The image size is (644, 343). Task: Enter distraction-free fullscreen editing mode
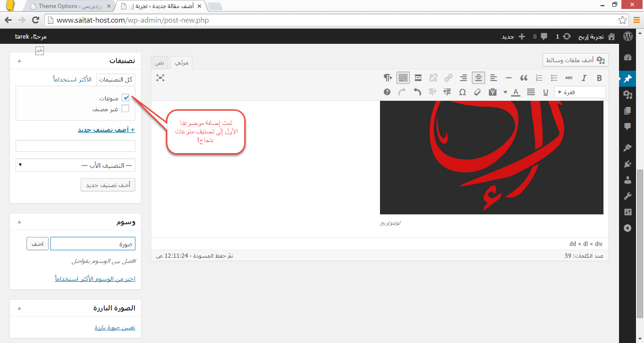pos(160,78)
